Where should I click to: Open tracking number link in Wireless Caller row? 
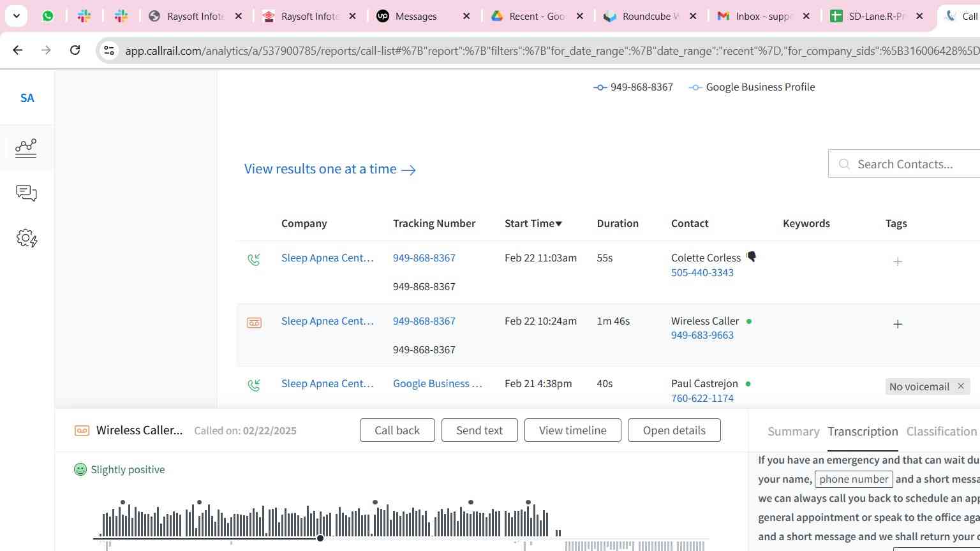424,321
